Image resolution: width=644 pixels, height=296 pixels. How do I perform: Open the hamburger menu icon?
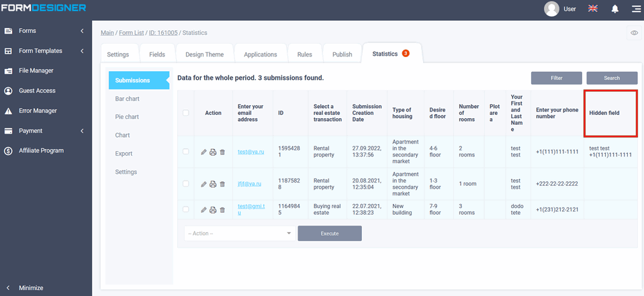click(x=636, y=9)
